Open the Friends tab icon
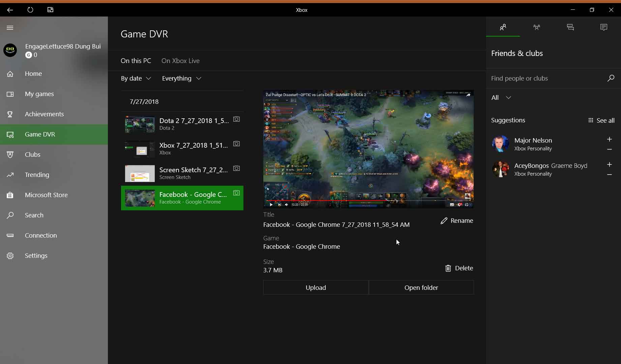Image resolution: width=621 pixels, height=364 pixels. [x=503, y=27]
